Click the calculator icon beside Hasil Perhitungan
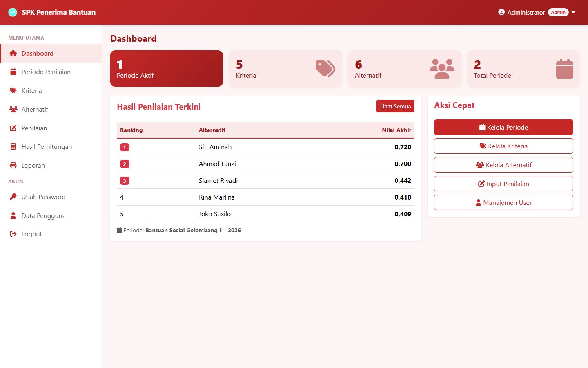 pos(13,146)
